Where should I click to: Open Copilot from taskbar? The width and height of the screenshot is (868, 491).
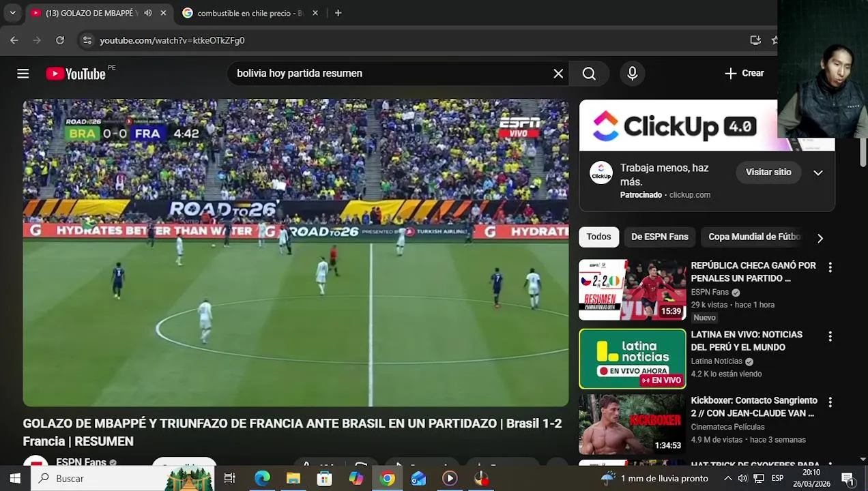click(x=356, y=479)
